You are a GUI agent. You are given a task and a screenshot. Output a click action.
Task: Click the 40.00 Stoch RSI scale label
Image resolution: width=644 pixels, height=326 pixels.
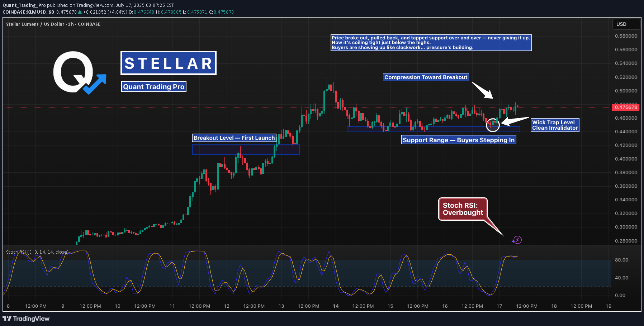[621, 278]
